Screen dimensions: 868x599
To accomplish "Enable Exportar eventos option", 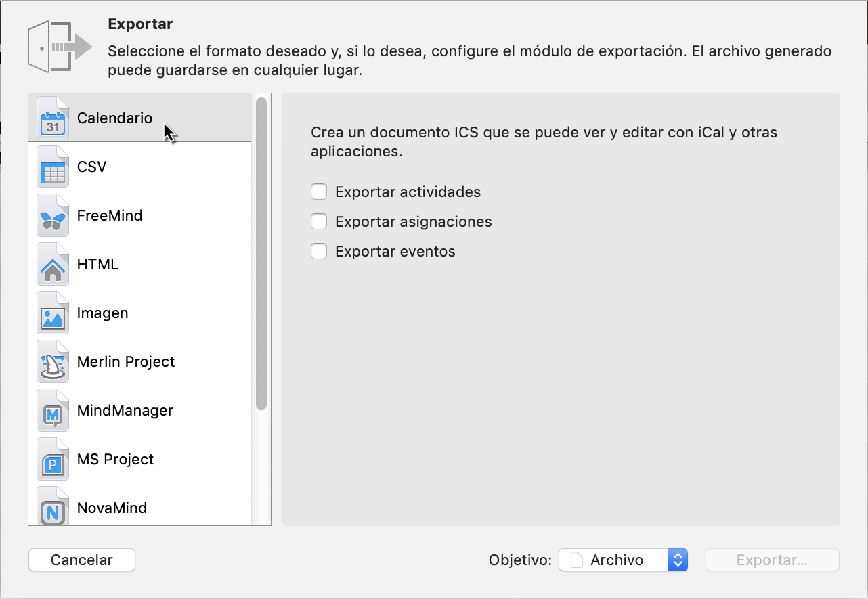I will (319, 251).
